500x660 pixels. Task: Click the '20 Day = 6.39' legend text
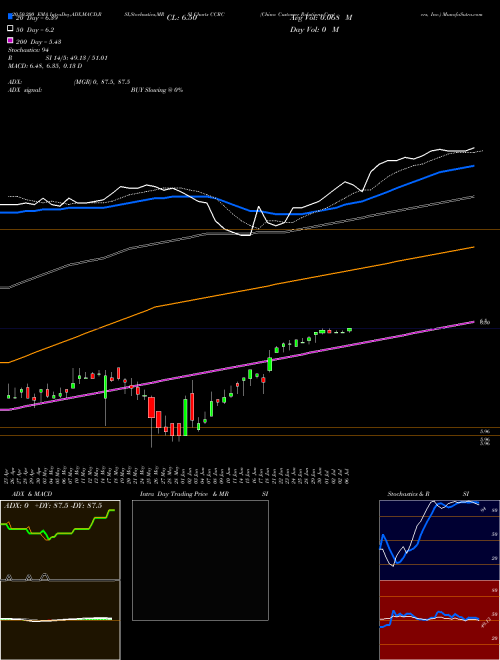click(37, 18)
